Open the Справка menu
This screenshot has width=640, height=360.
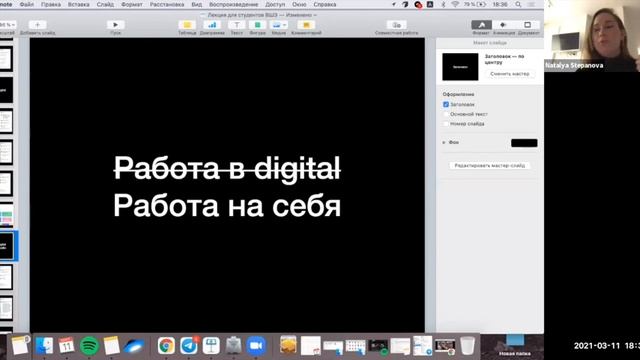[325, 4]
